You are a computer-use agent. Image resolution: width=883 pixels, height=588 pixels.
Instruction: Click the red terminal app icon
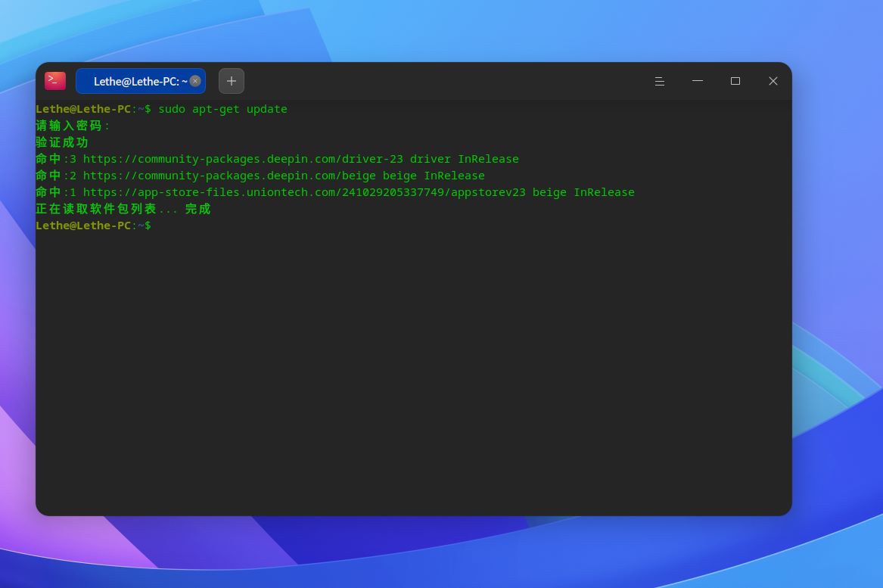(55, 81)
